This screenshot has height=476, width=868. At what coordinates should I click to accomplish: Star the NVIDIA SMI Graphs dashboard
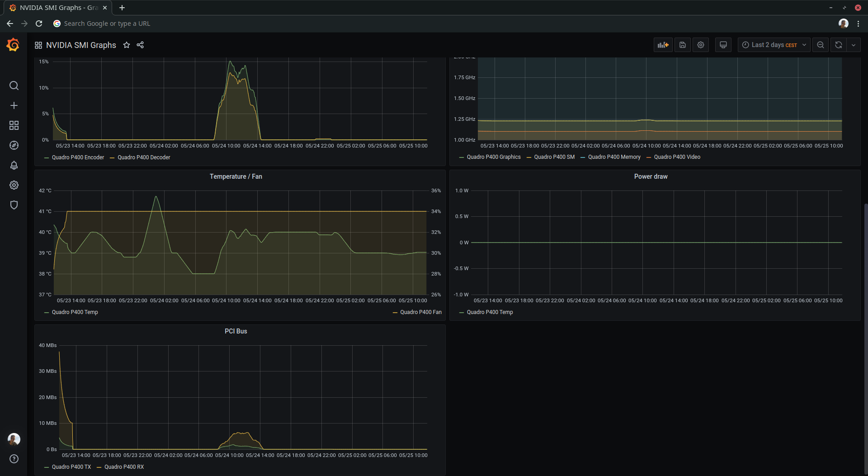tap(127, 45)
